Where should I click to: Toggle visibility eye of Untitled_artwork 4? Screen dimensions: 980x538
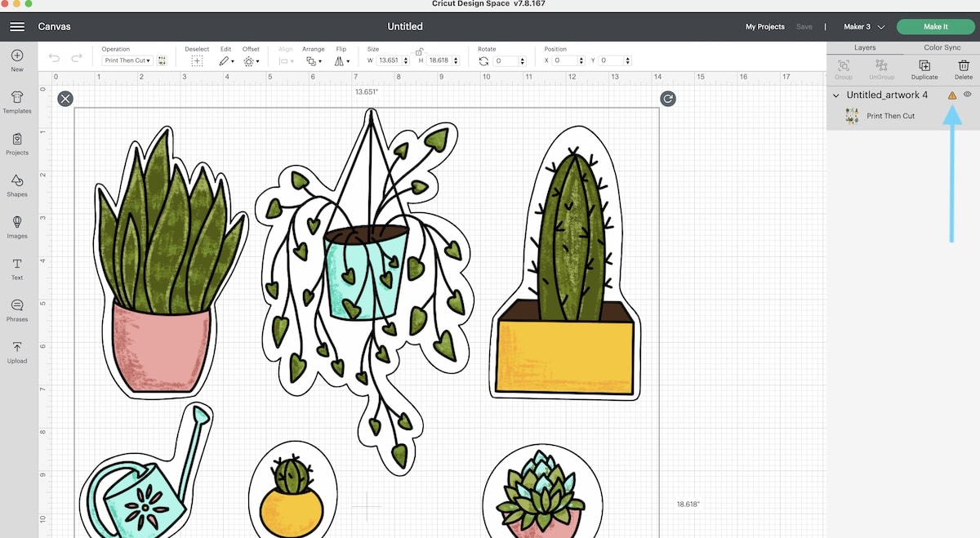coord(967,95)
